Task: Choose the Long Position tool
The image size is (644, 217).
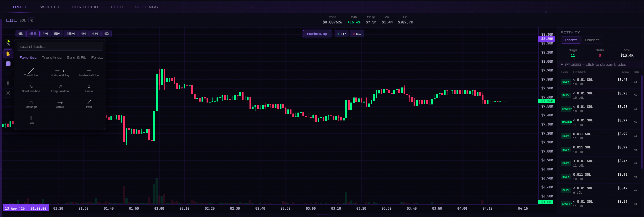Action: (60, 88)
